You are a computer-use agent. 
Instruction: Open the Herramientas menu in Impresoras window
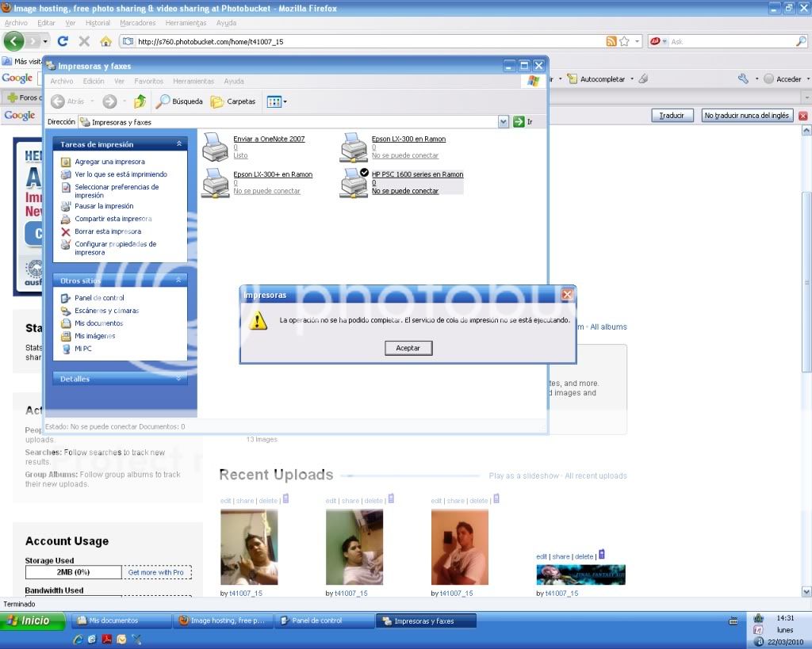[193, 82]
